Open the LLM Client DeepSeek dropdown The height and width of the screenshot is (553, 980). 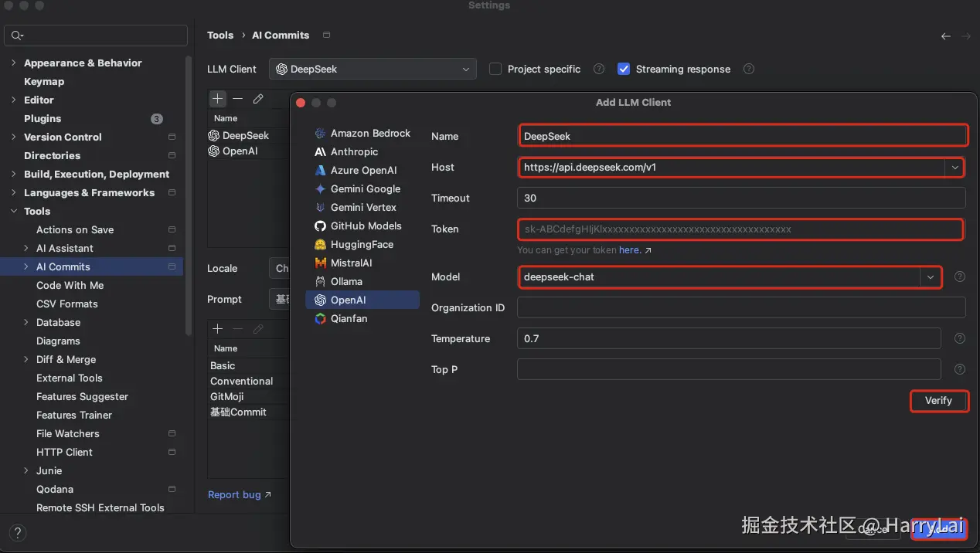click(373, 69)
